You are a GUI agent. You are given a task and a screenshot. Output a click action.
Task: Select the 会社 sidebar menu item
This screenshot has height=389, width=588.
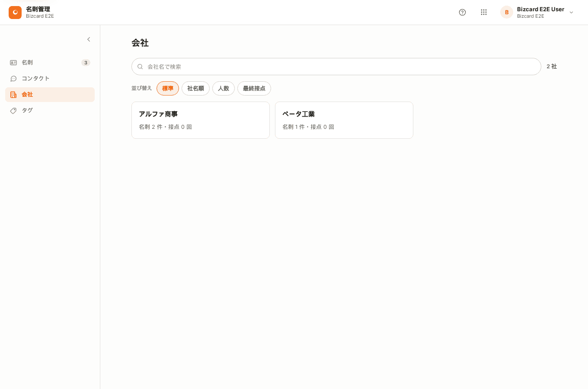pos(50,95)
